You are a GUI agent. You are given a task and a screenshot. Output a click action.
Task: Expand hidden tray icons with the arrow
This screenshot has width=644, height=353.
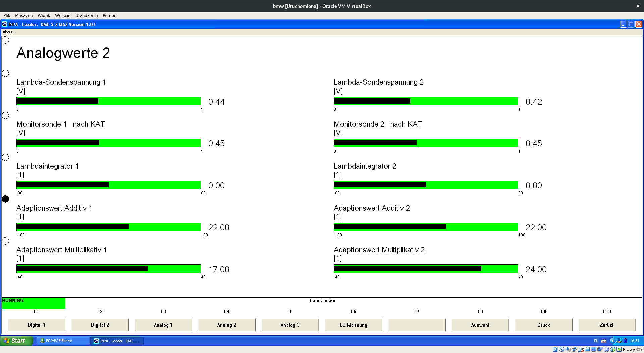pos(612,341)
